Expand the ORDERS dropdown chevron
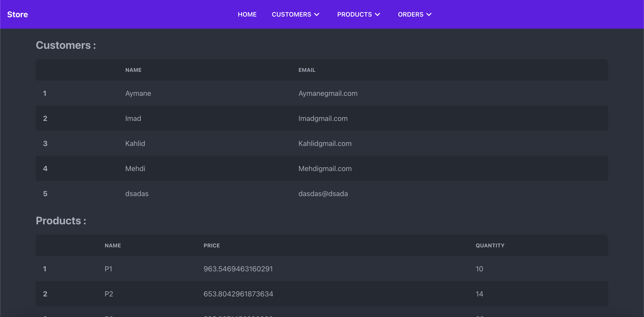The image size is (644, 317). click(x=429, y=14)
